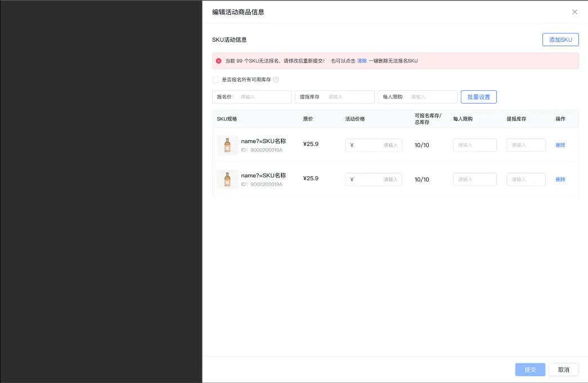The width and height of the screenshot is (588, 383).
Task: Click help icon beside 是否报名所有可用库存
Action: [276, 79]
